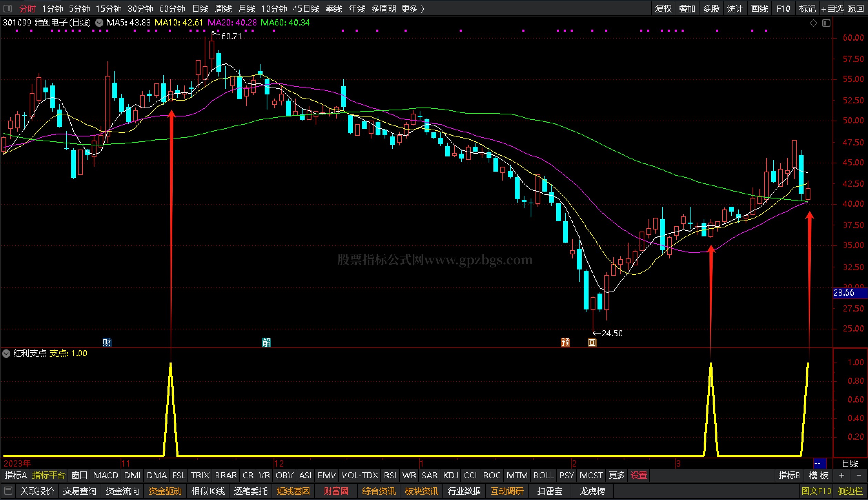Switch to 日线 daily chart
This screenshot has height=500, width=868.
click(x=200, y=9)
